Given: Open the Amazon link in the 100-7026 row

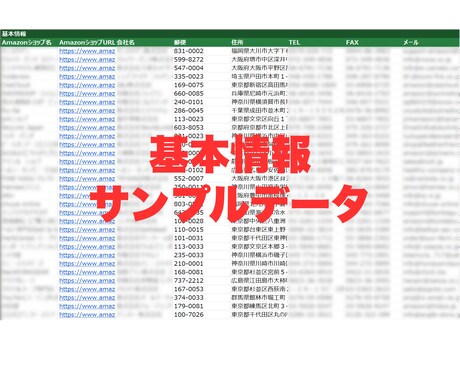Looking at the screenshot, I should tap(87, 315).
